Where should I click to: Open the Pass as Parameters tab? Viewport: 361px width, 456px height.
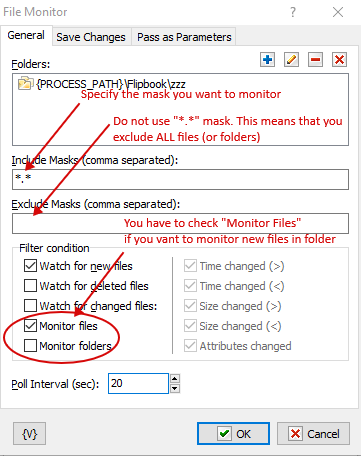click(x=184, y=37)
